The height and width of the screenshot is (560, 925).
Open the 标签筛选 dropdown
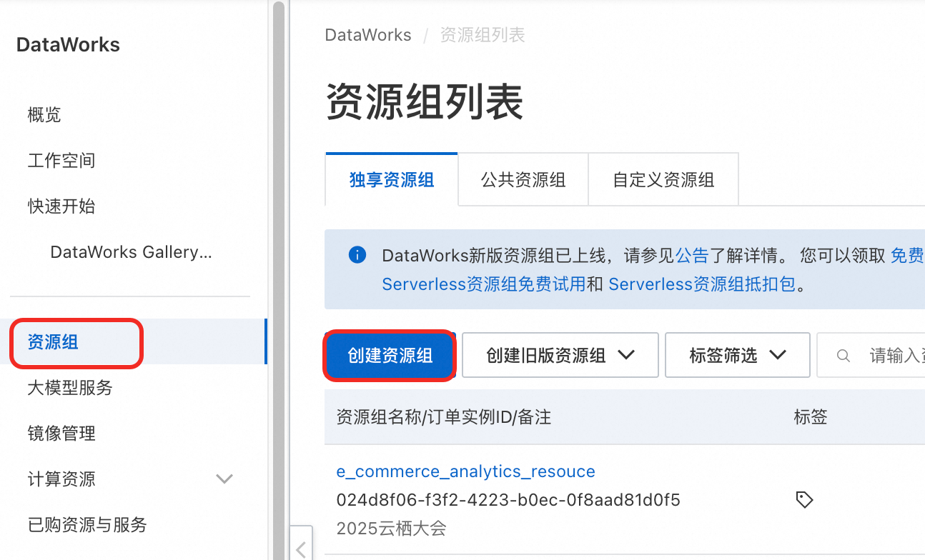738,355
